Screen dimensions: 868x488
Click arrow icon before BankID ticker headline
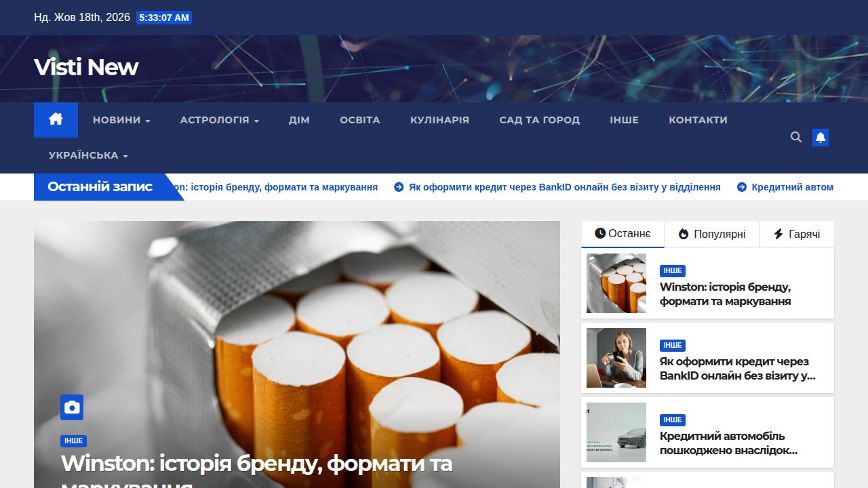tap(399, 187)
